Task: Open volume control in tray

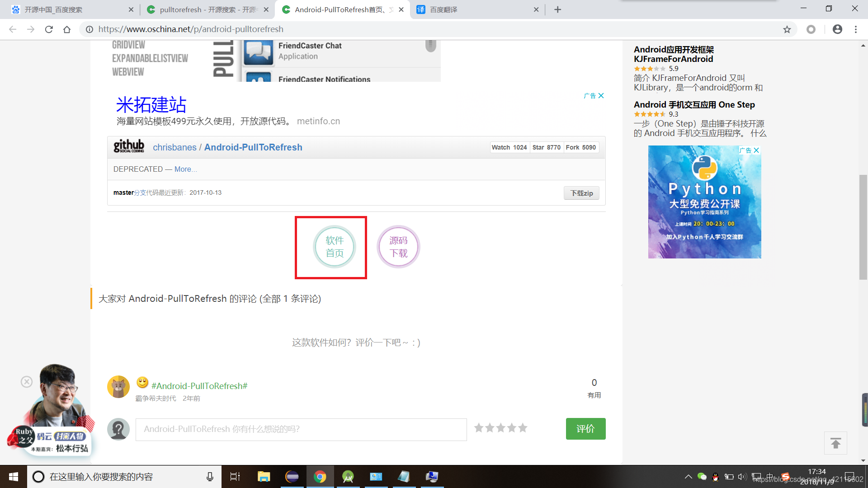Action: [742, 477]
